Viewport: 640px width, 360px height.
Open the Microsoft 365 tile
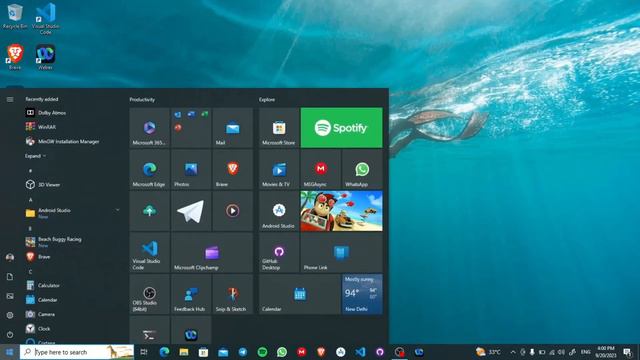coord(149,128)
